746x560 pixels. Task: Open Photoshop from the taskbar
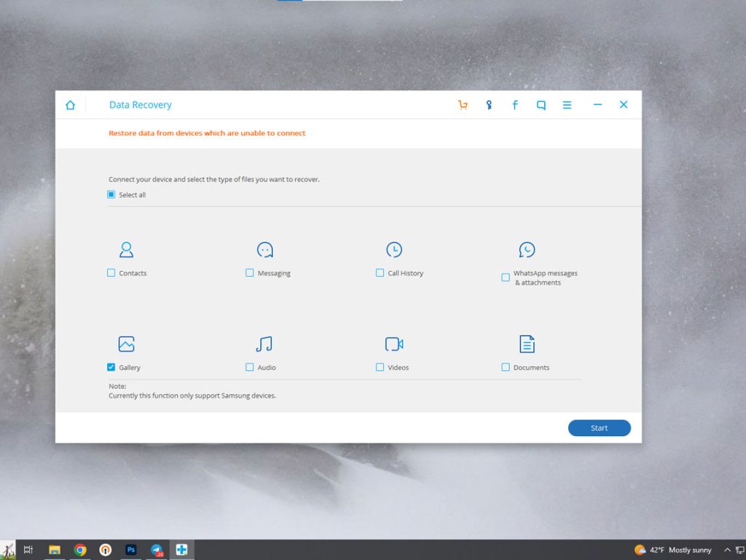131,550
